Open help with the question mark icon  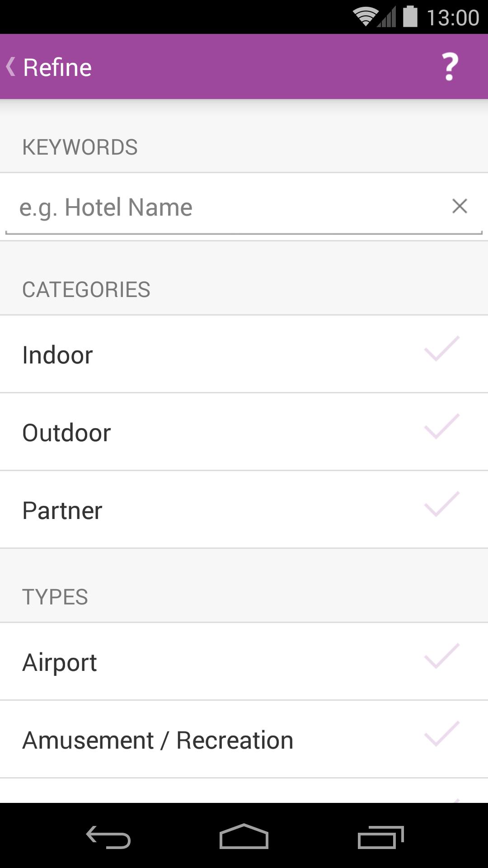point(450,67)
